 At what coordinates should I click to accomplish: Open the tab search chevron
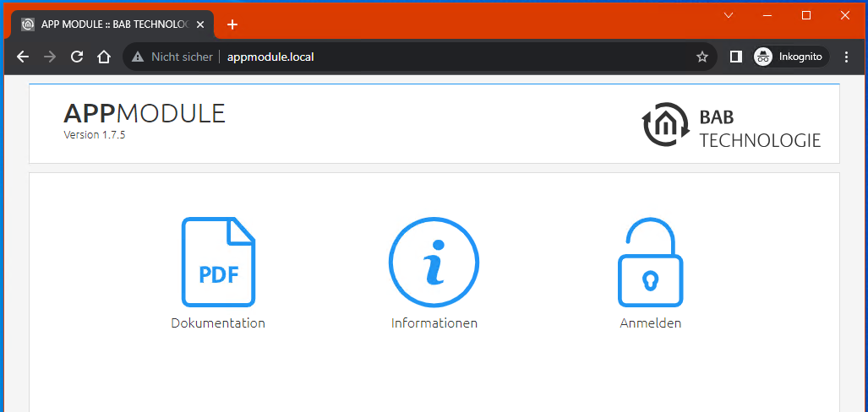(729, 15)
